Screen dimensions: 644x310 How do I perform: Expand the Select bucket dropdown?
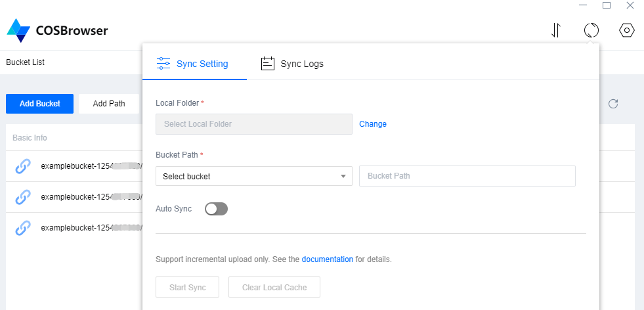click(253, 176)
